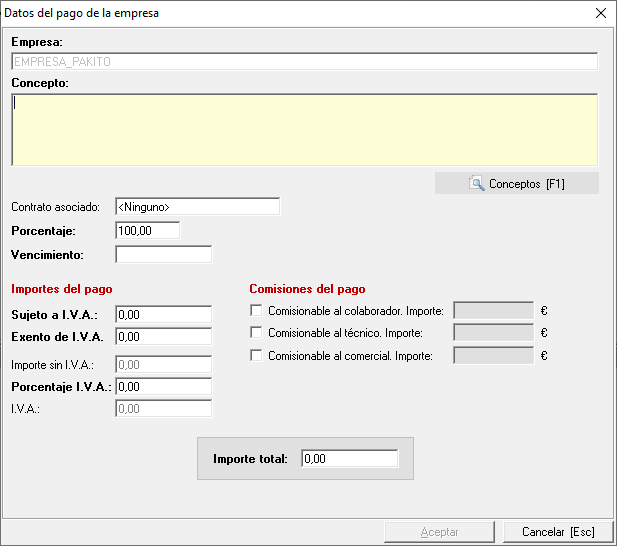Screen dimensions: 617x546
Task: Click the Contrato asociado field
Action: pyautogui.click(x=197, y=207)
